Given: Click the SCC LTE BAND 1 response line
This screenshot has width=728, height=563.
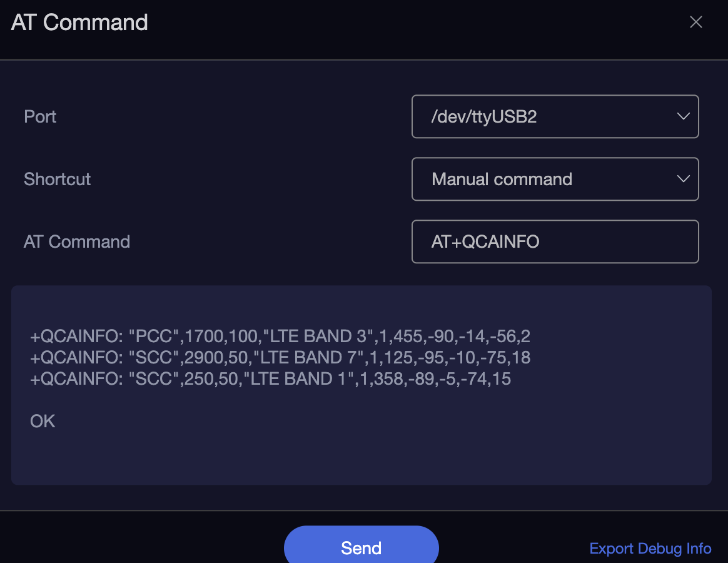Looking at the screenshot, I should (270, 379).
